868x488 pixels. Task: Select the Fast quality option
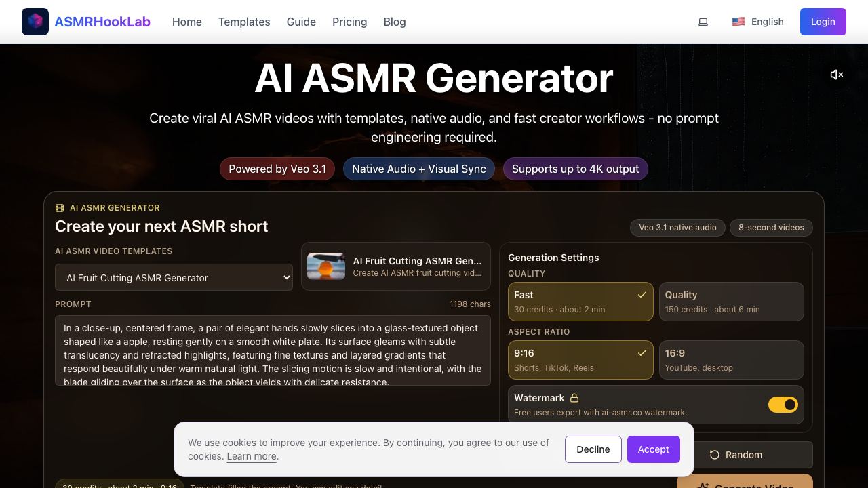pyautogui.click(x=580, y=302)
